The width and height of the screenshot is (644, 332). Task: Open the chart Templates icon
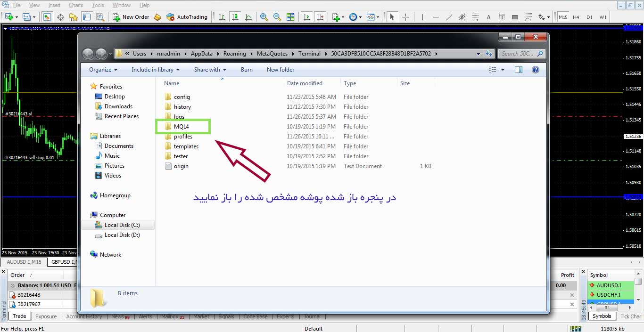(x=371, y=17)
